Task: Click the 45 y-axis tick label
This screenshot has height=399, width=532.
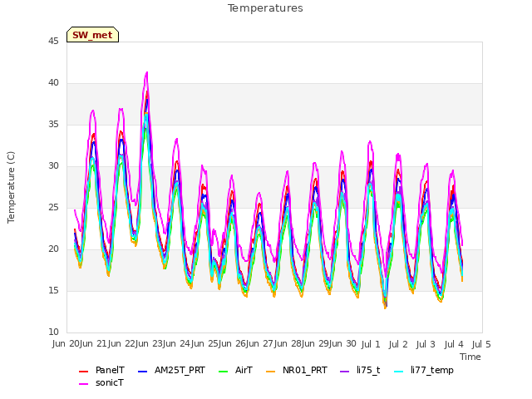Action: (53, 42)
